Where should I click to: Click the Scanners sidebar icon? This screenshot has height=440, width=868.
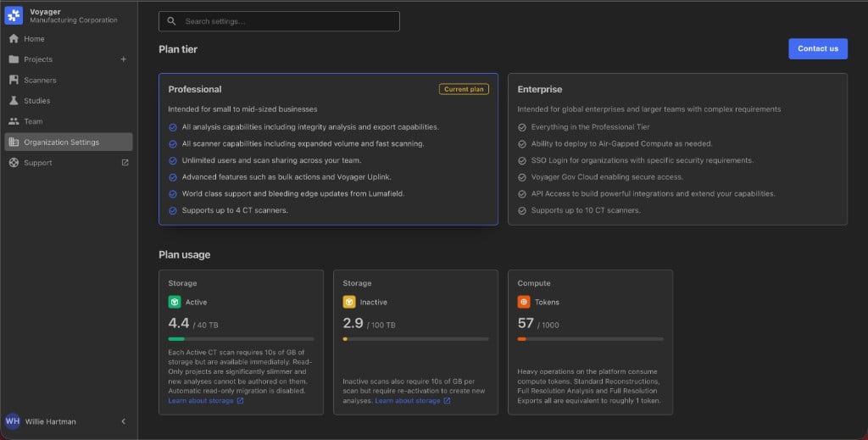click(x=14, y=80)
